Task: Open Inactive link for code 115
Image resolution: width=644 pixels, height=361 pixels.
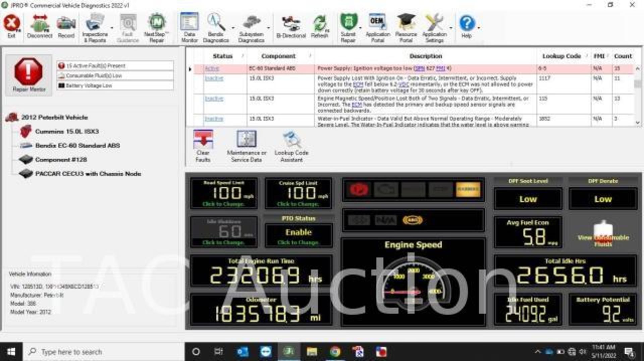Action: [214, 98]
